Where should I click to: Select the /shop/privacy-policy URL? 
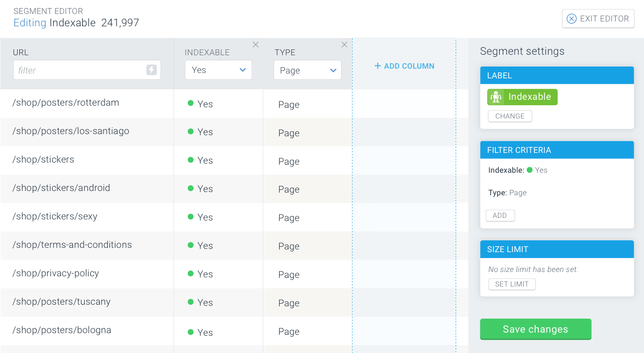(56, 273)
